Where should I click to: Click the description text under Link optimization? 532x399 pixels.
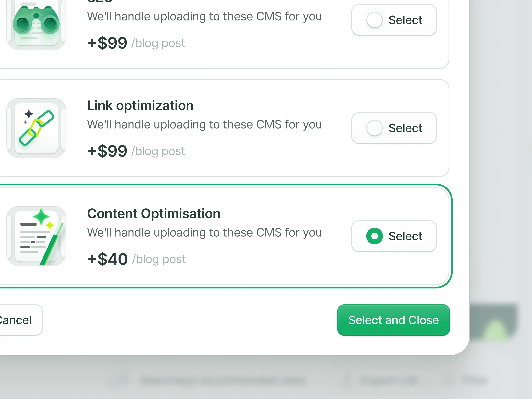click(x=204, y=125)
